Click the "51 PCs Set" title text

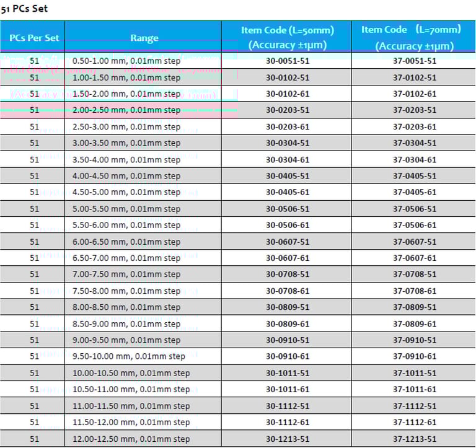coord(24,9)
